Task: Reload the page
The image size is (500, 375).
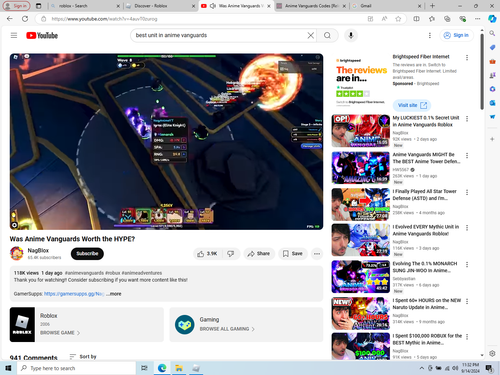Action: pos(25,19)
